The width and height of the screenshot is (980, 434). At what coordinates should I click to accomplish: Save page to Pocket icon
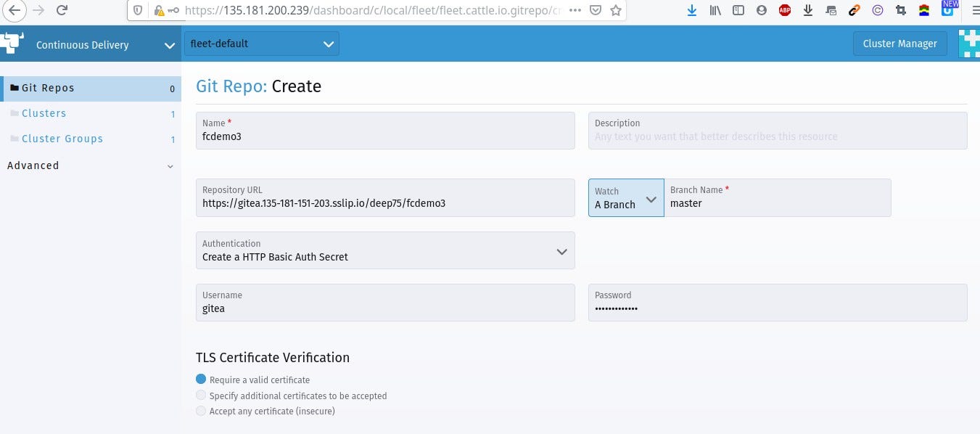pos(595,11)
